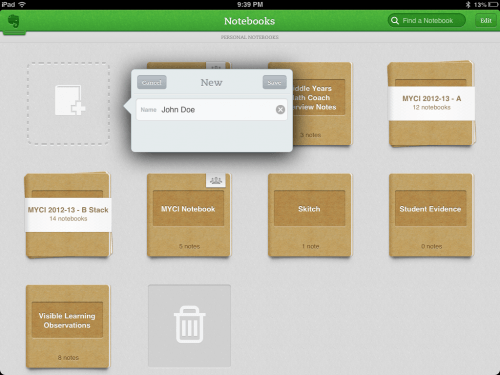The height and width of the screenshot is (375, 500).
Task: Click the Find a Notebook search field
Action: 427,21
